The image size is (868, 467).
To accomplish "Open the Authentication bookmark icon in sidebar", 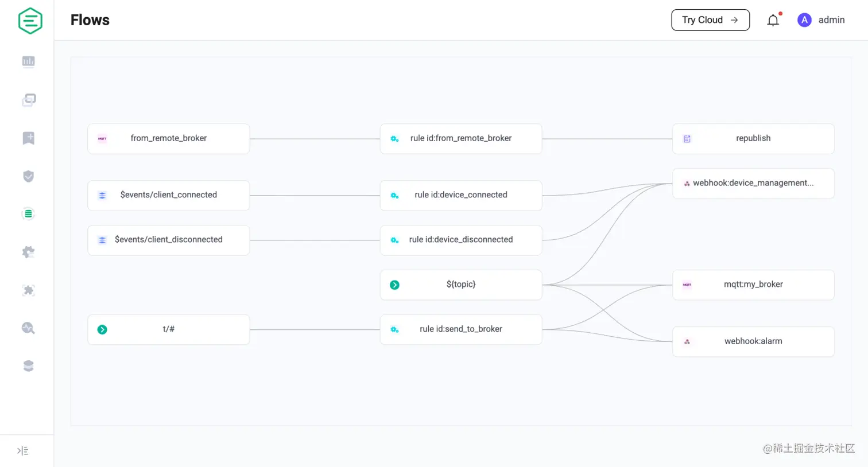I will pos(28,138).
